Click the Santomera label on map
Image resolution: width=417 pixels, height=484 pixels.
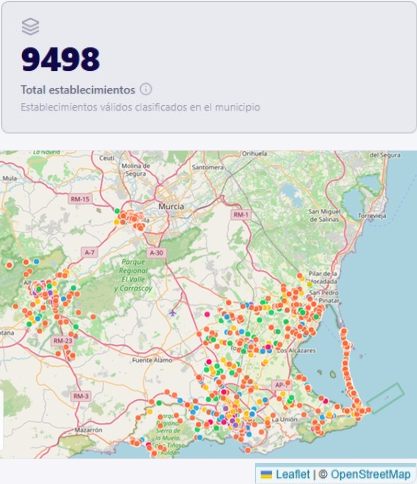coord(208,167)
